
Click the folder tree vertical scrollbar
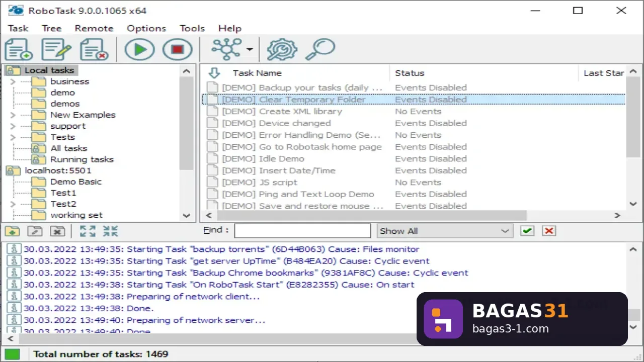click(x=187, y=123)
